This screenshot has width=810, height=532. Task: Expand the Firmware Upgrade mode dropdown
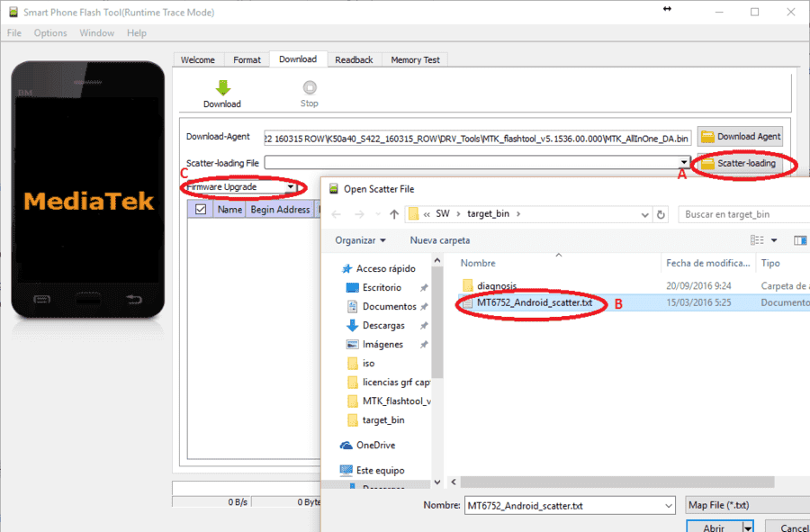[x=291, y=187]
